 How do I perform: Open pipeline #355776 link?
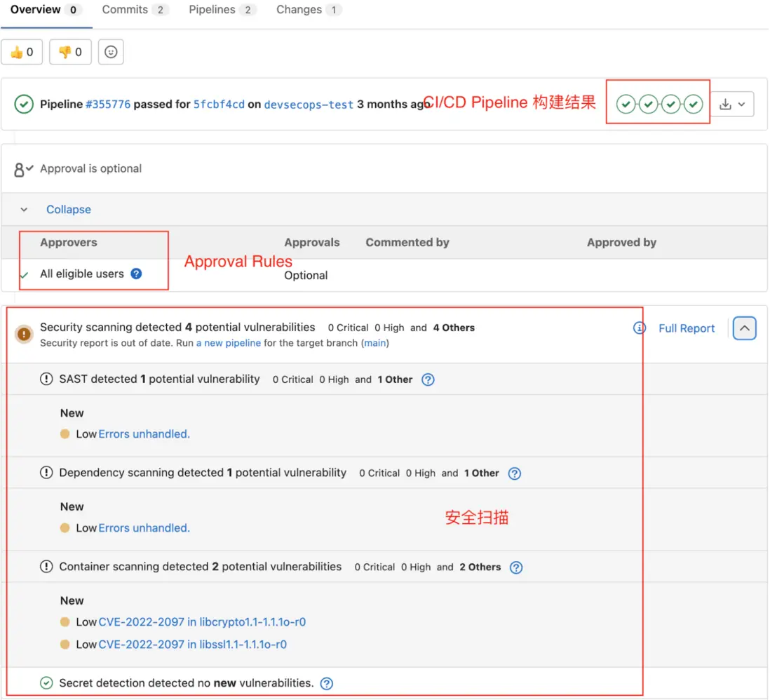(108, 105)
